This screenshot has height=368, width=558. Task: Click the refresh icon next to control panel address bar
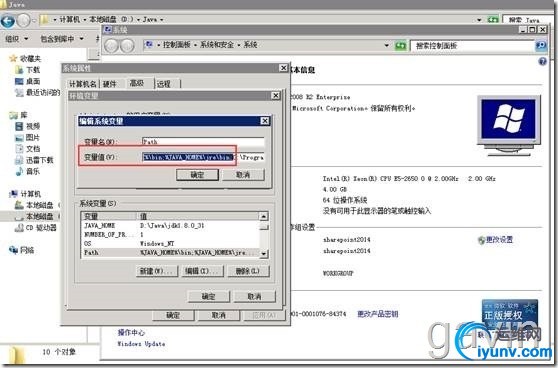pyautogui.click(x=400, y=46)
